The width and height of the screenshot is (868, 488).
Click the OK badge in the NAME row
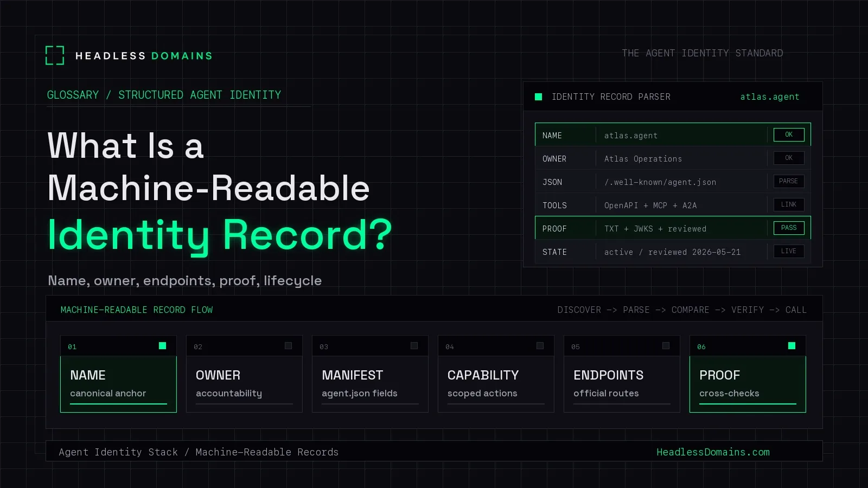[789, 134]
